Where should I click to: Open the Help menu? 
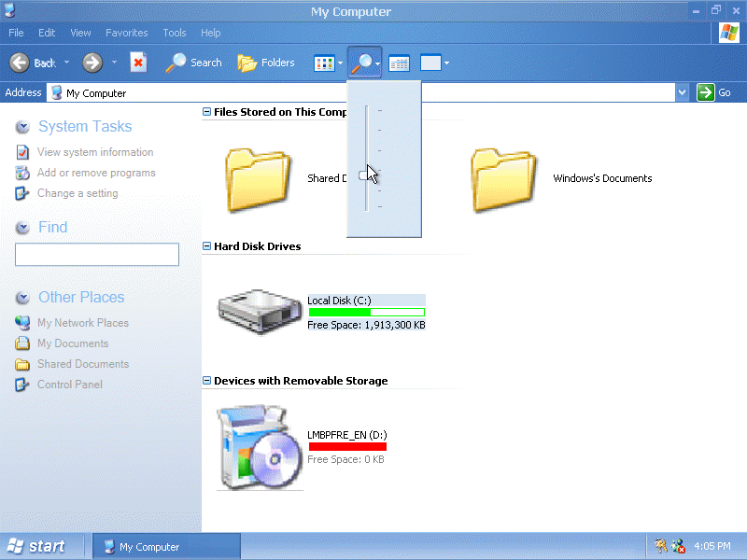coord(211,33)
